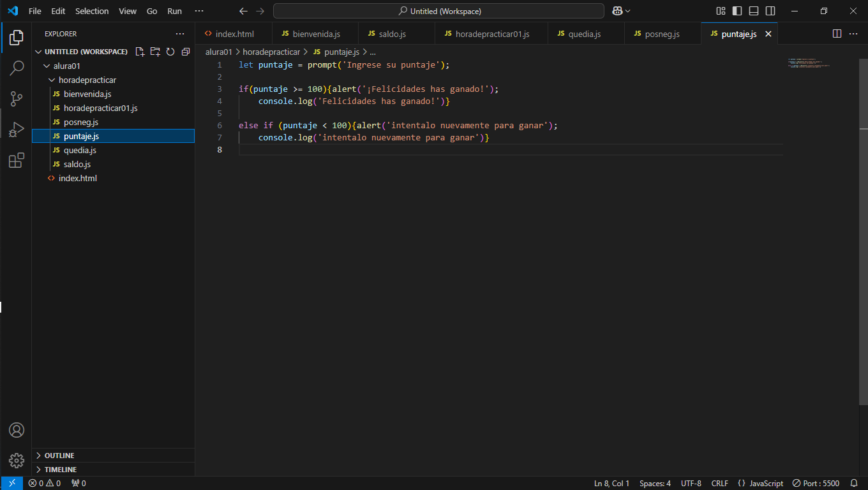Open the Run menu
Screen dimensions: 868x490
coord(174,11)
